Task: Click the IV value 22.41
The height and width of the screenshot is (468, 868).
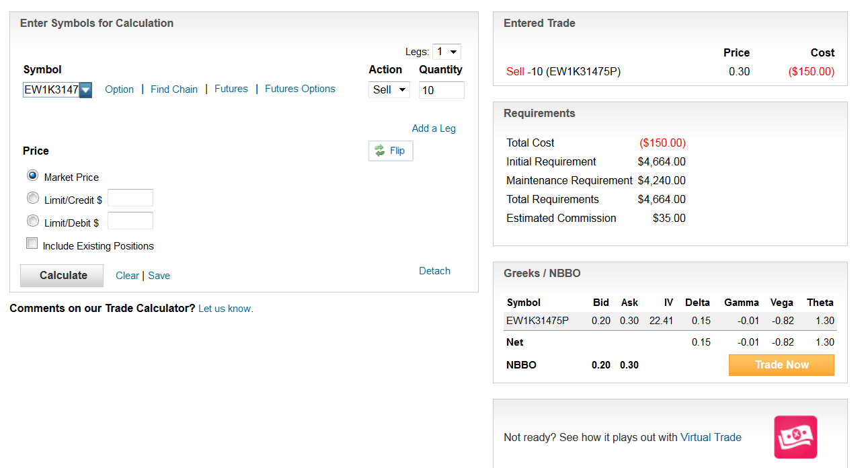Action: point(661,321)
